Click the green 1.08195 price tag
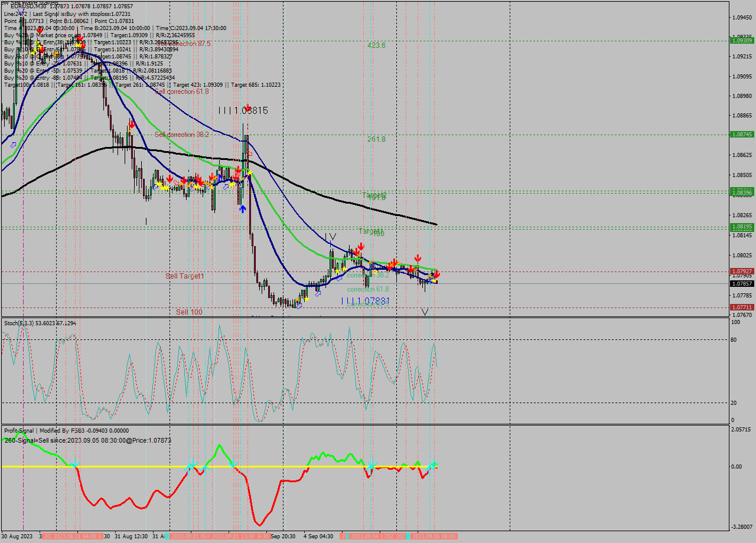This screenshot has width=756, height=543. click(x=742, y=227)
